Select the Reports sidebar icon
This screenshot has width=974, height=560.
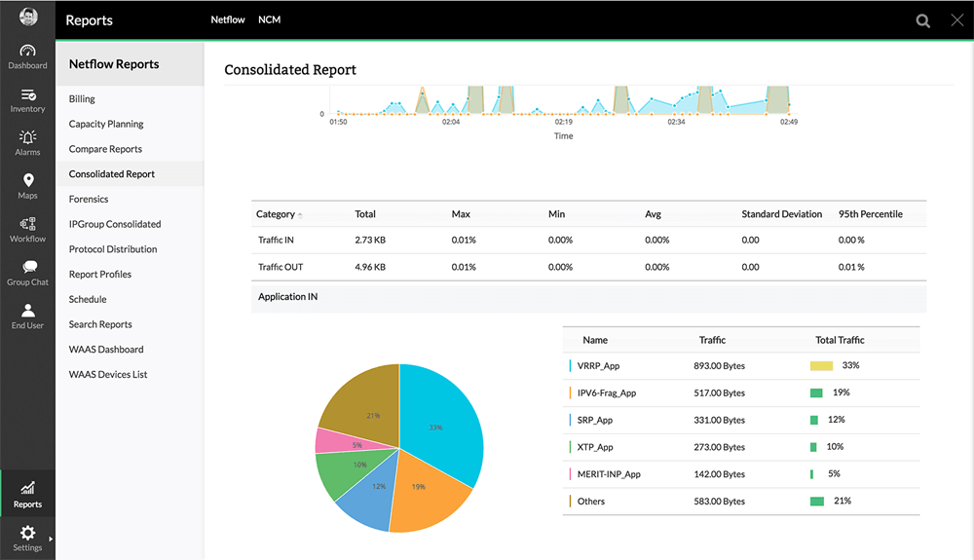[27, 495]
